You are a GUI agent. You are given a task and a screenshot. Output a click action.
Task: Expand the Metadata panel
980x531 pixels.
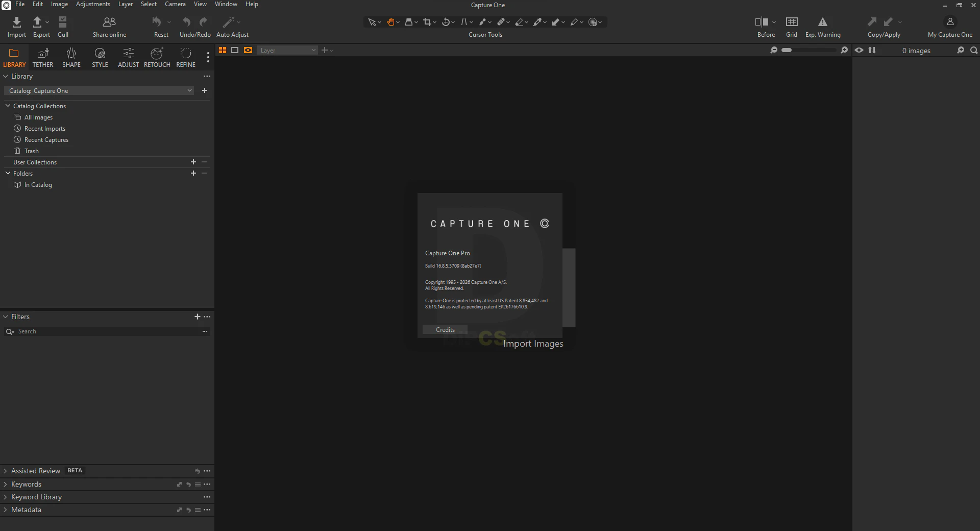pos(6,510)
